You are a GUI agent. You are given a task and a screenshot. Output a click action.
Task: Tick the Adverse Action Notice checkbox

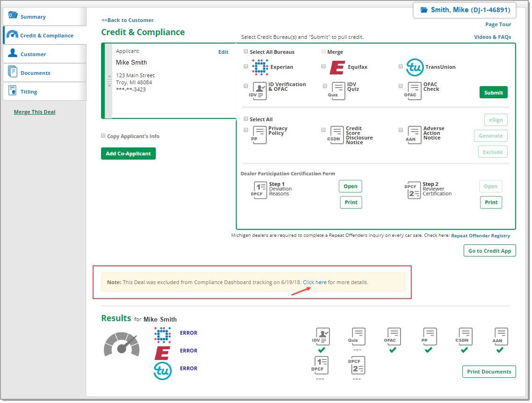401,130
